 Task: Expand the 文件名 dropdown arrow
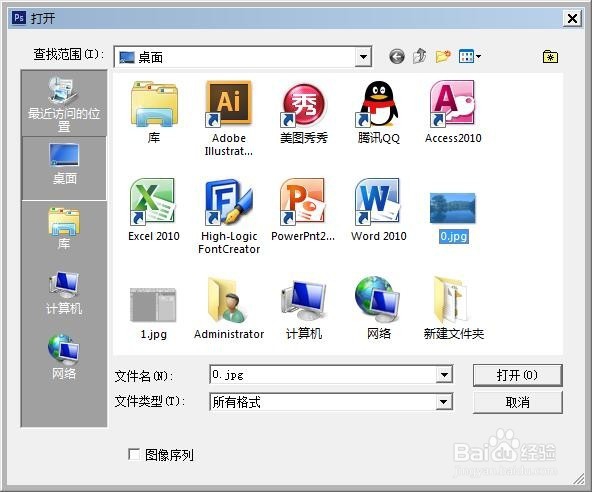click(x=444, y=375)
